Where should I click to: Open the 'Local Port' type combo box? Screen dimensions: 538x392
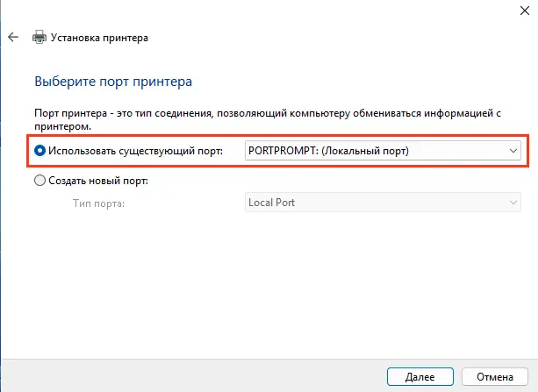coord(383,203)
